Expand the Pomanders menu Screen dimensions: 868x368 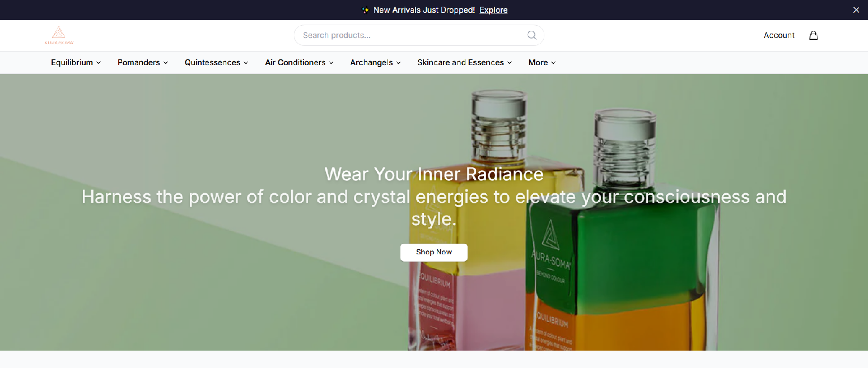pos(143,63)
